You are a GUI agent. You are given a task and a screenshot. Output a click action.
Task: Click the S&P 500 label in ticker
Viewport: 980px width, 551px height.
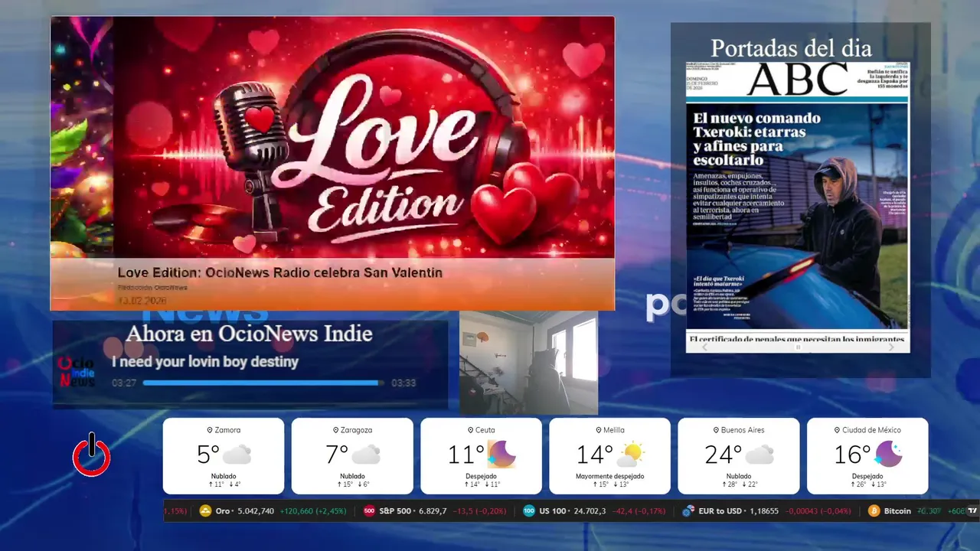[395, 511]
